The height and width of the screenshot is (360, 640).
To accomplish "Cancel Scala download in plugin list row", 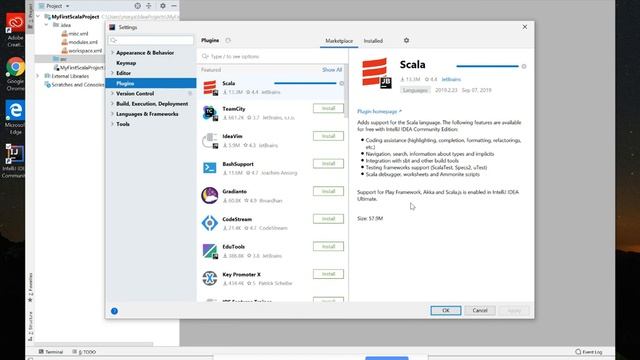I will [x=342, y=83].
